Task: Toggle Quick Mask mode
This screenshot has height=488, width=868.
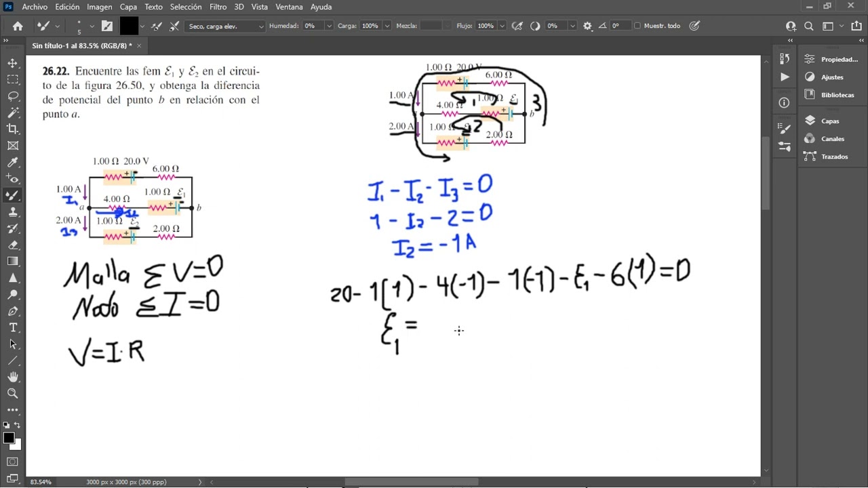Action: point(12,462)
